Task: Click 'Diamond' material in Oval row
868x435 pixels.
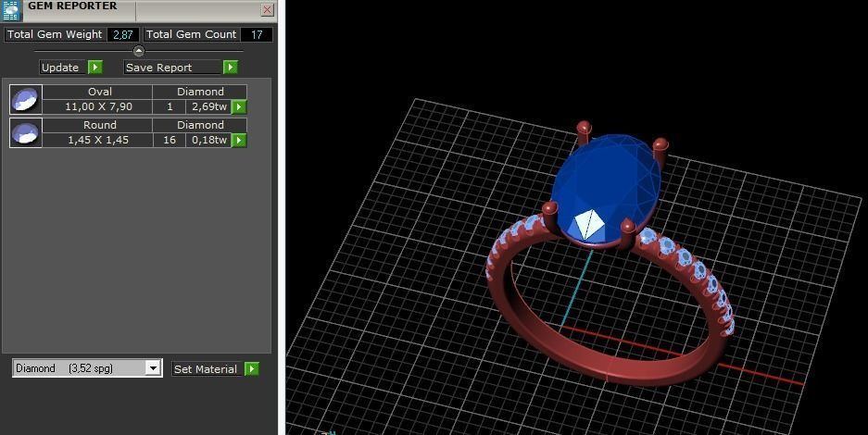Action: tap(200, 92)
